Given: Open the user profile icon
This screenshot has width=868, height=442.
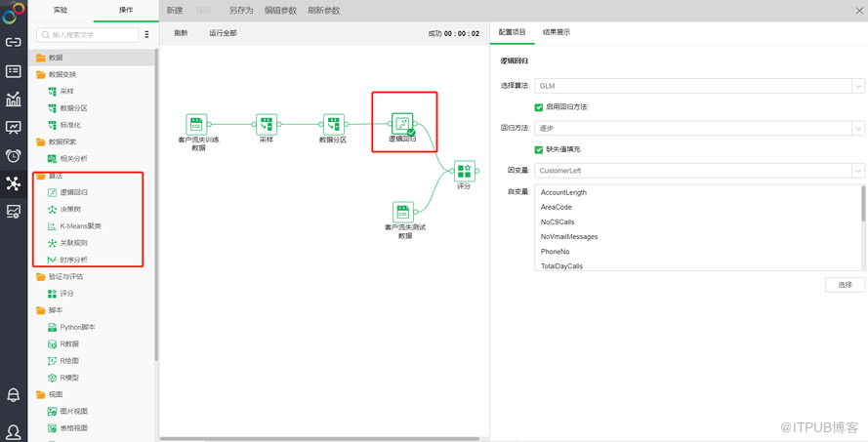Looking at the screenshot, I should pyautogui.click(x=14, y=432).
